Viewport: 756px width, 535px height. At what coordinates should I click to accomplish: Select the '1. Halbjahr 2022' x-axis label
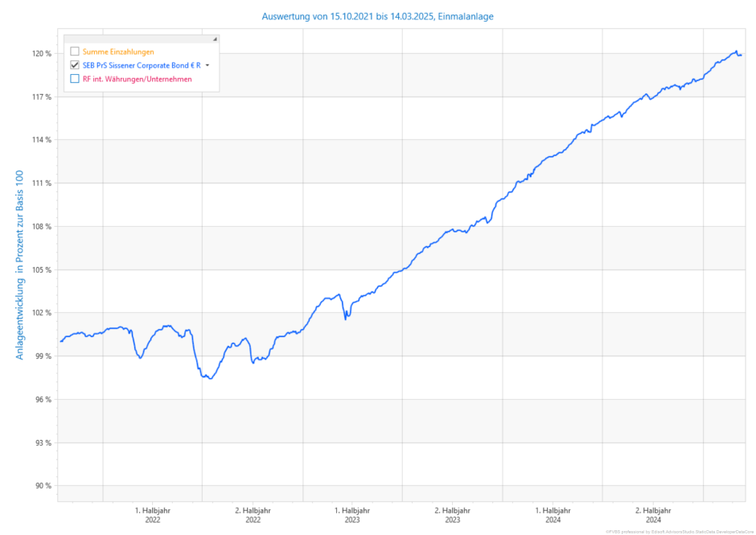153,515
